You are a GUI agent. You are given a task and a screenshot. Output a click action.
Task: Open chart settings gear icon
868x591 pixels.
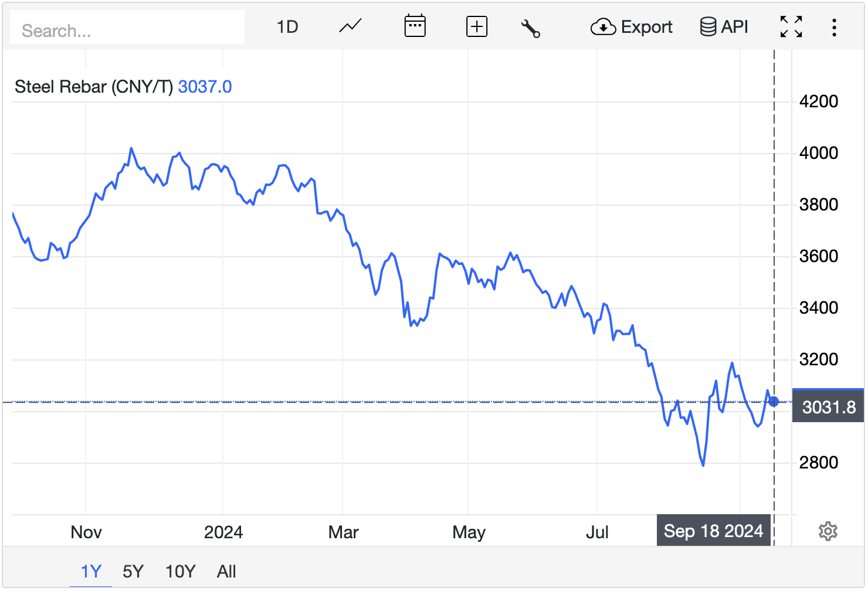pos(828,532)
